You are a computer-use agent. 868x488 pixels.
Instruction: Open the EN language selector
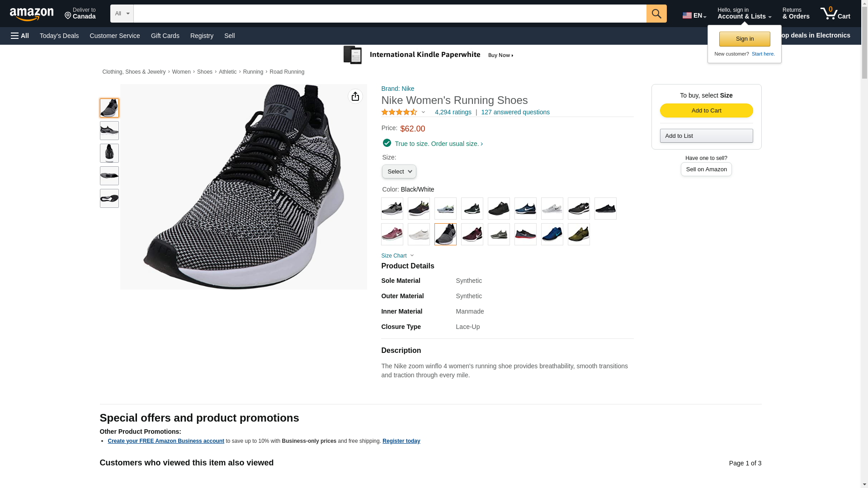(694, 15)
